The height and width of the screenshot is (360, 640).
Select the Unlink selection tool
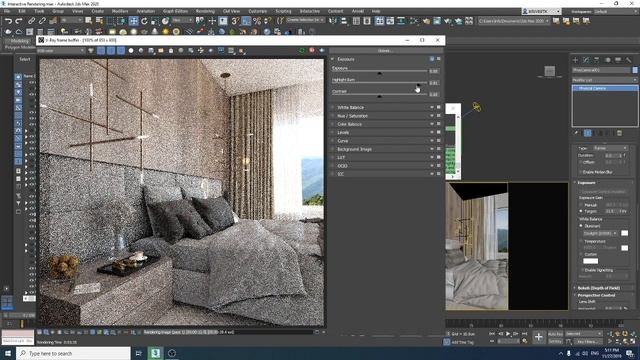pos(42,20)
